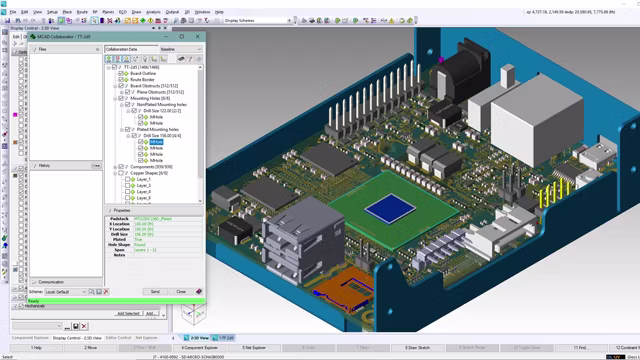Click first green collaboration icon in MCAD toolbar

coord(109,59)
